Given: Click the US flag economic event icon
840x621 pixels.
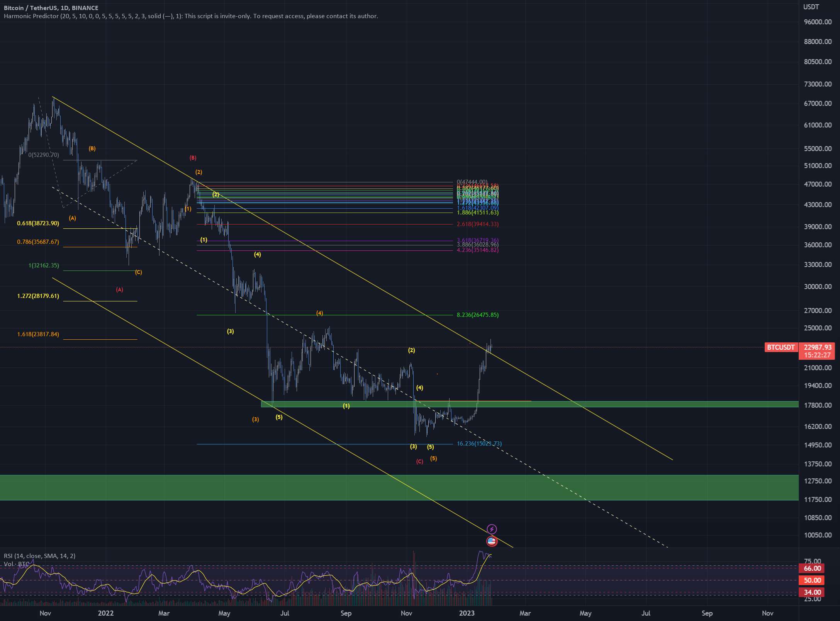Looking at the screenshot, I should point(492,541).
